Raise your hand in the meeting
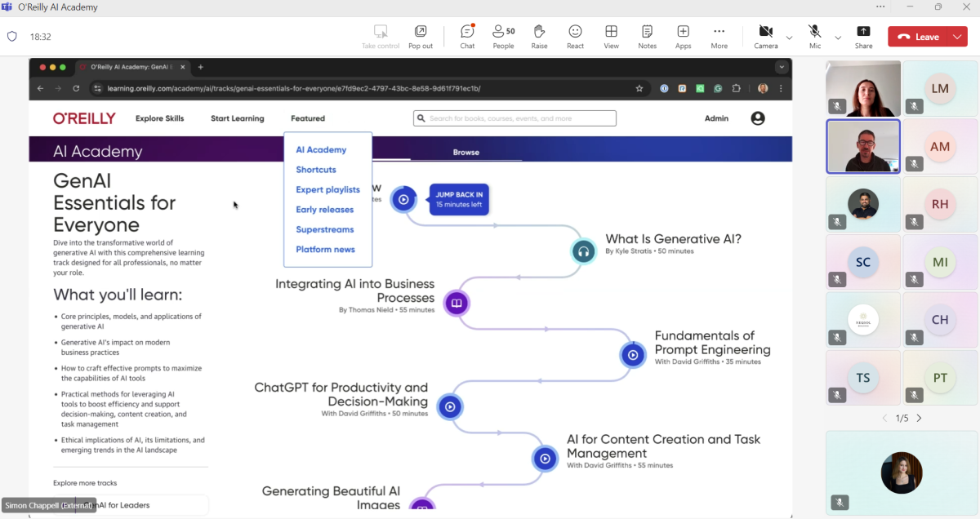 539,36
